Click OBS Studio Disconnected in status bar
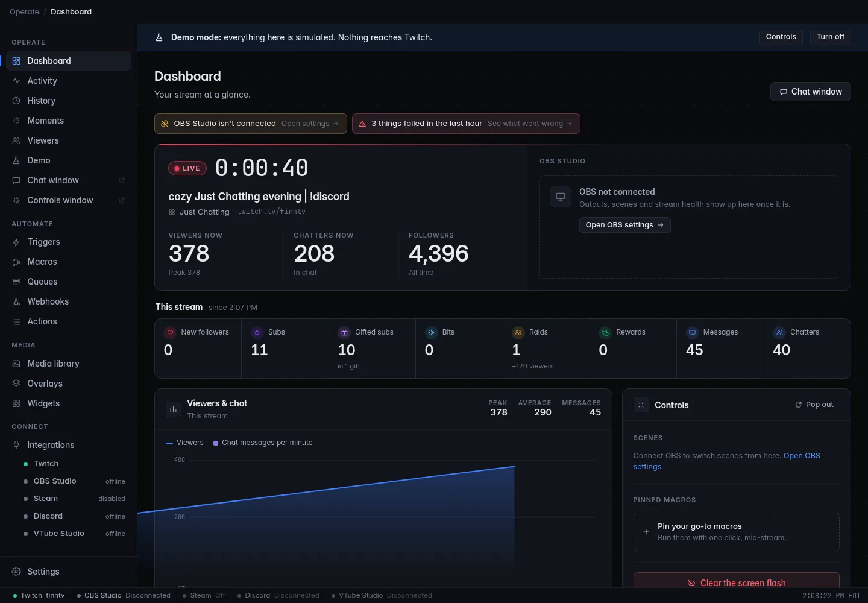 [124, 595]
